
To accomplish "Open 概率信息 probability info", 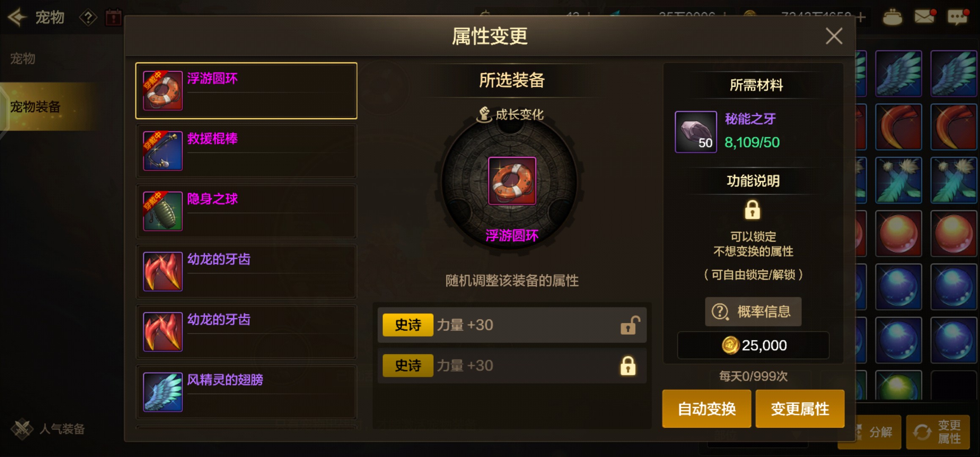I will [x=753, y=311].
